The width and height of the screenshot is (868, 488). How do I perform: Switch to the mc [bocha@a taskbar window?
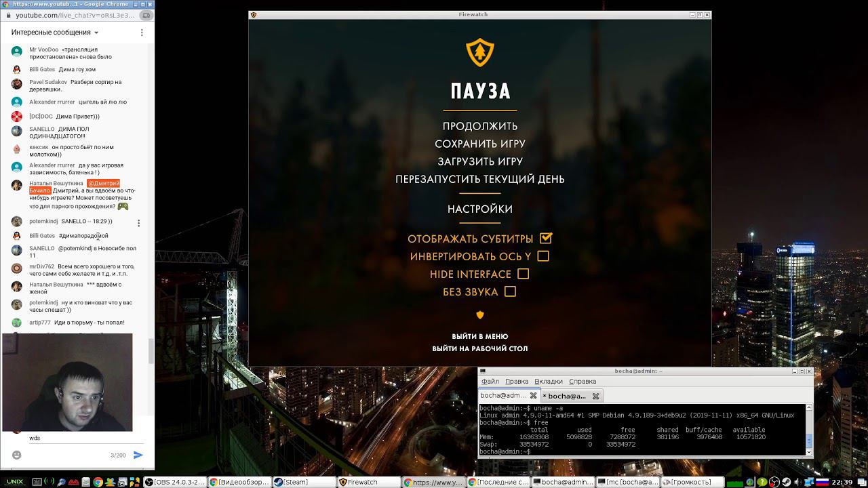(628, 482)
